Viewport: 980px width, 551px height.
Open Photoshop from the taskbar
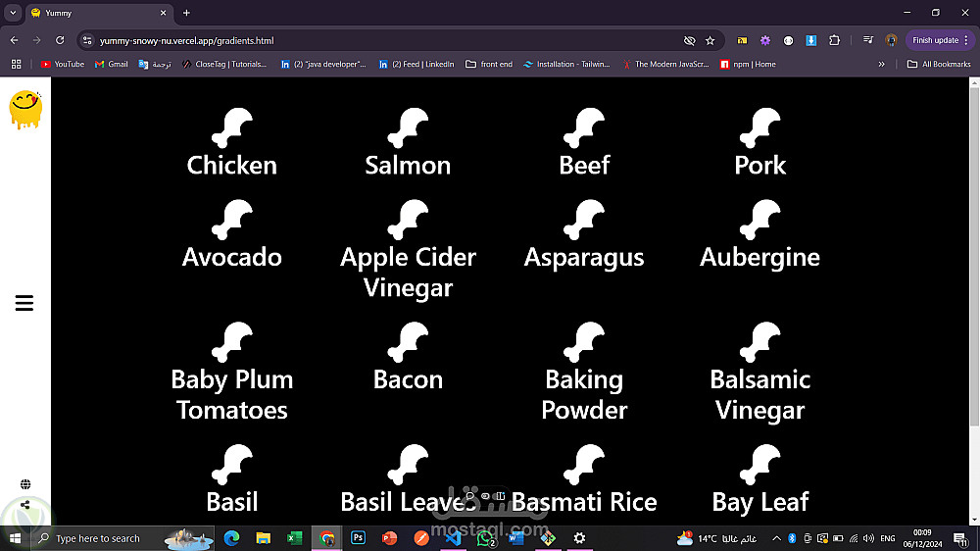point(358,538)
